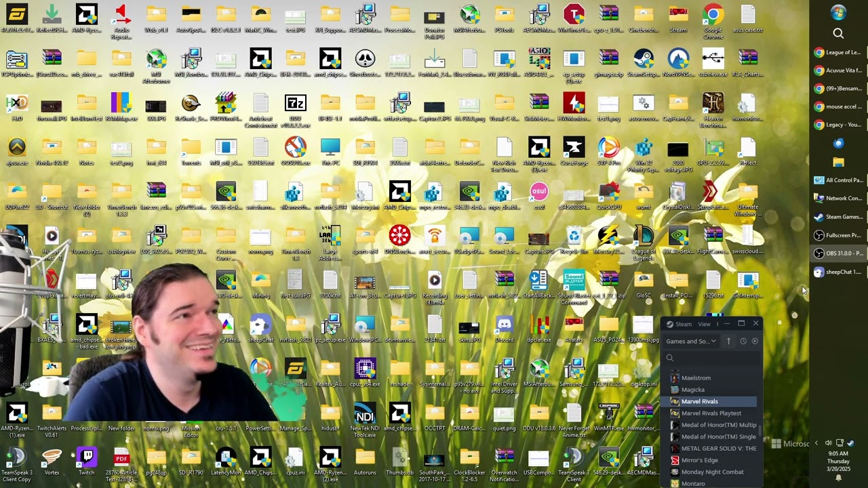Open volume control in system tray
The image size is (868, 488).
(x=828, y=443)
